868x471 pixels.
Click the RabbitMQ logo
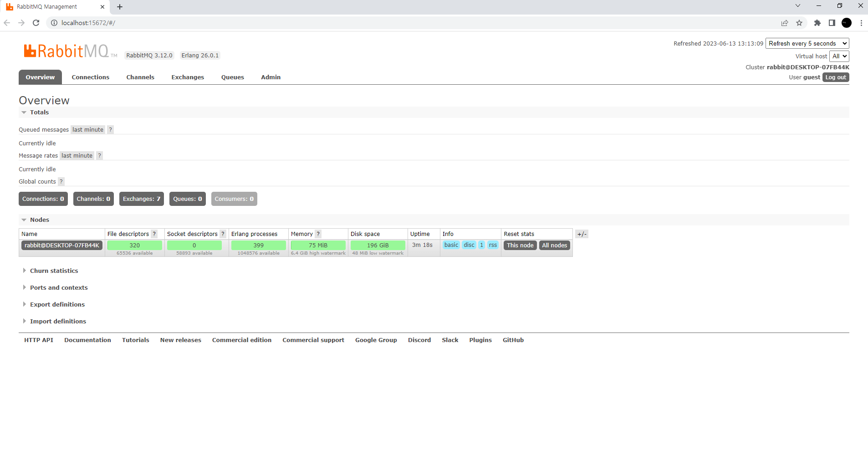coord(70,51)
